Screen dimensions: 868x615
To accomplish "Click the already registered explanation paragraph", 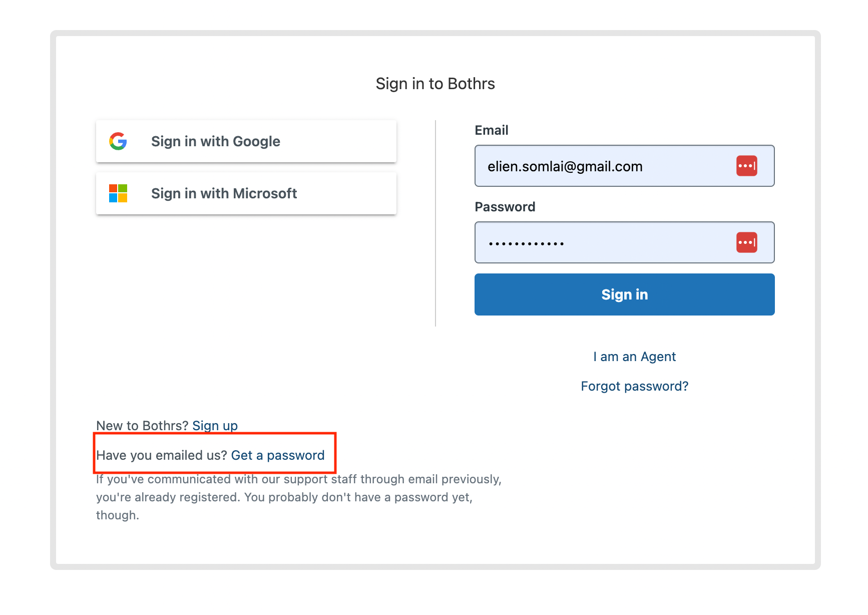I will coord(299,497).
